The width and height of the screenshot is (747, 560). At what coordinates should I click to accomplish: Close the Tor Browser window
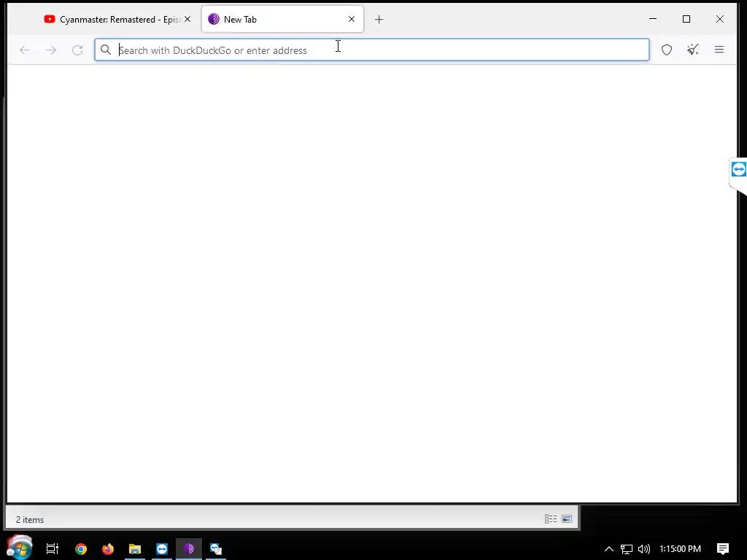click(720, 19)
